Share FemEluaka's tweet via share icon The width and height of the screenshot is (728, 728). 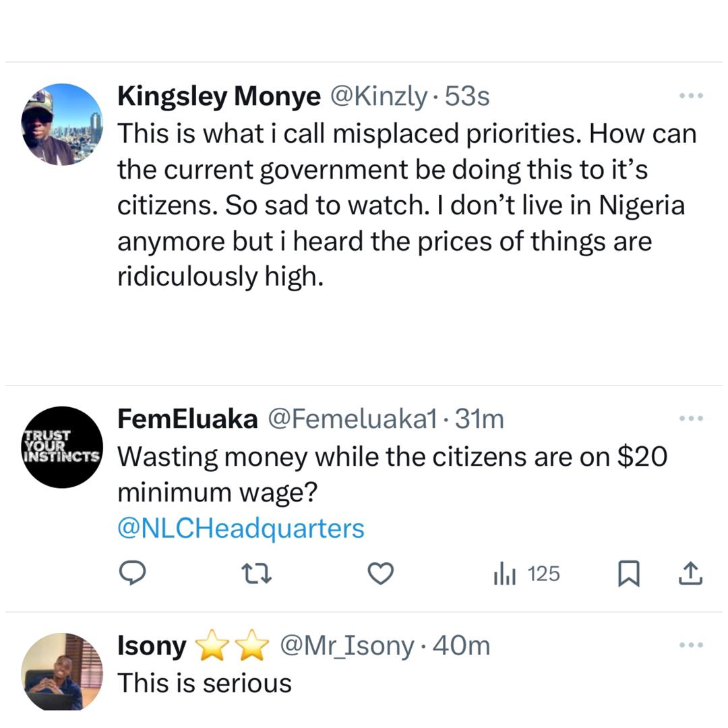click(690, 574)
